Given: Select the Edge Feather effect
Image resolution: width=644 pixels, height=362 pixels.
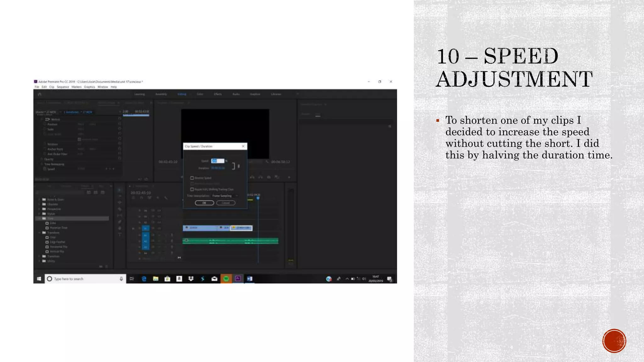Looking at the screenshot, I should [x=55, y=242].
